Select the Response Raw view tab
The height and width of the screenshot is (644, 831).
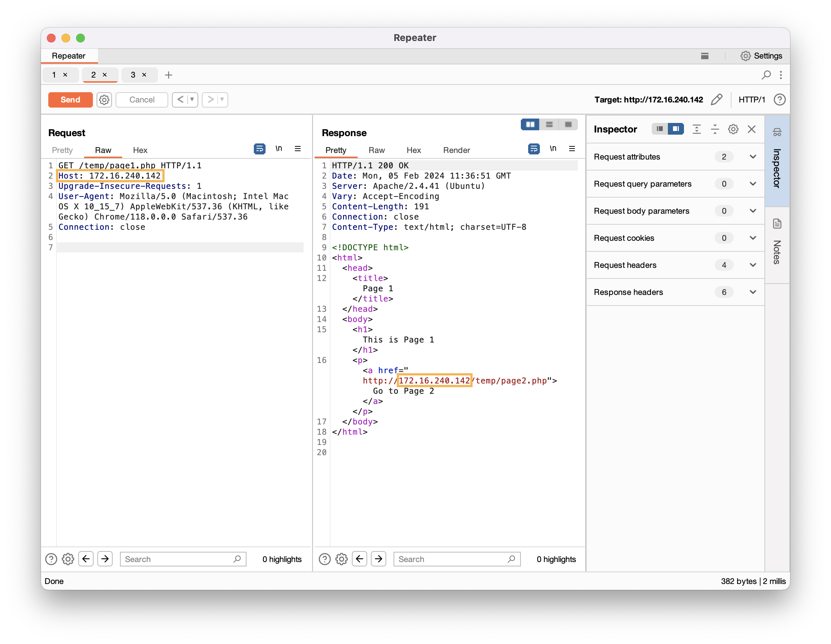coord(376,150)
